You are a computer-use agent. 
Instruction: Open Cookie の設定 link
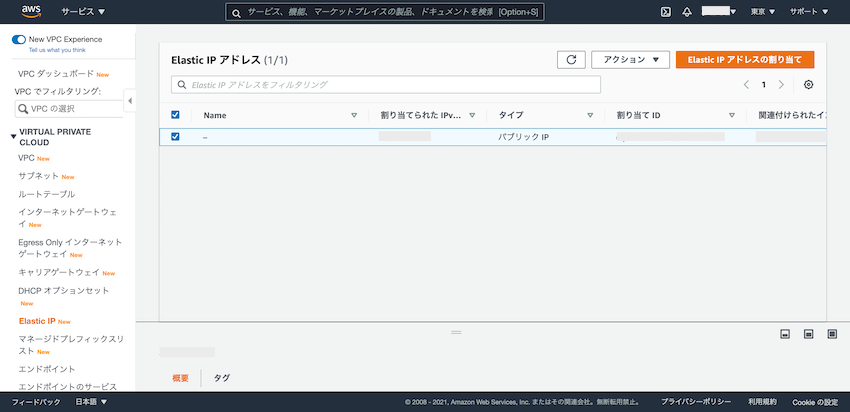(x=815, y=402)
